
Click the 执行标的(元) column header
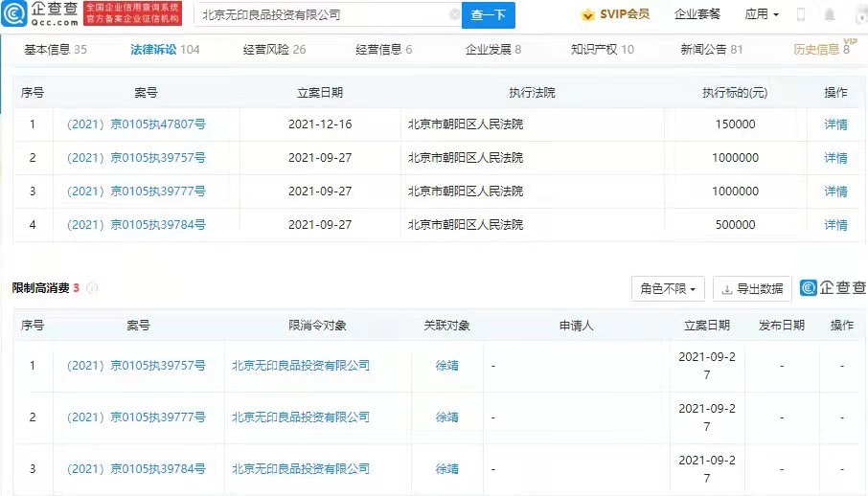[735, 93]
